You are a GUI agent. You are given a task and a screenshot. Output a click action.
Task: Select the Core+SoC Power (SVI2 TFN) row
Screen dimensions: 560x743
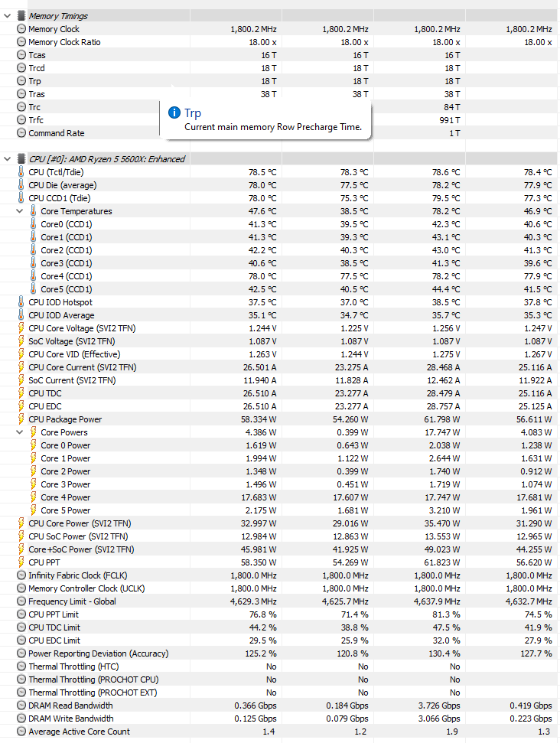click(280, 549)
